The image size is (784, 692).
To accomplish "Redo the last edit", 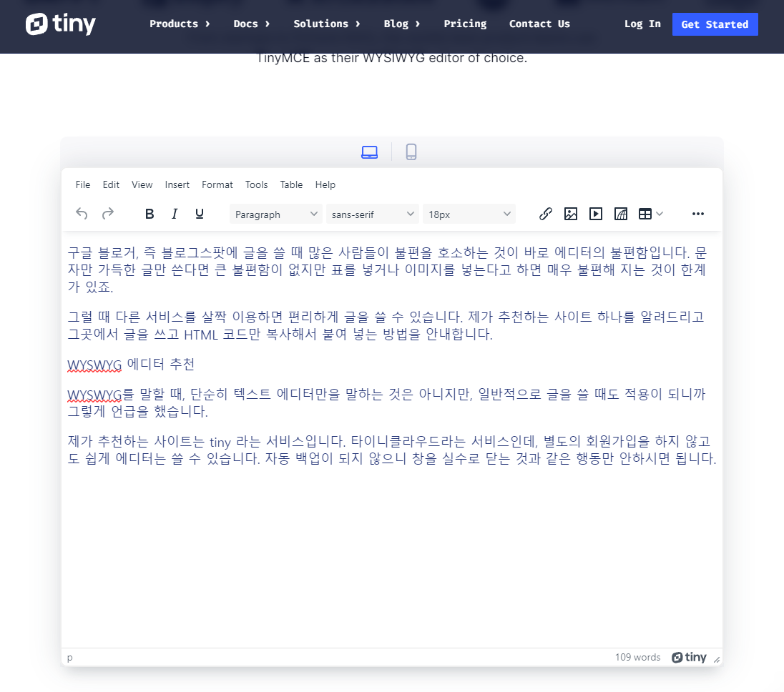I will pos(107,214).
